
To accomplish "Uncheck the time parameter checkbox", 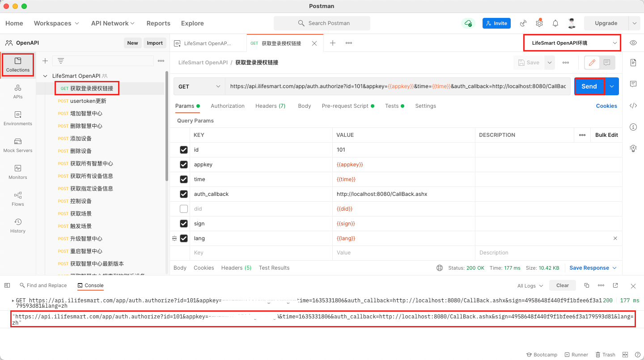I will (184, 179).
